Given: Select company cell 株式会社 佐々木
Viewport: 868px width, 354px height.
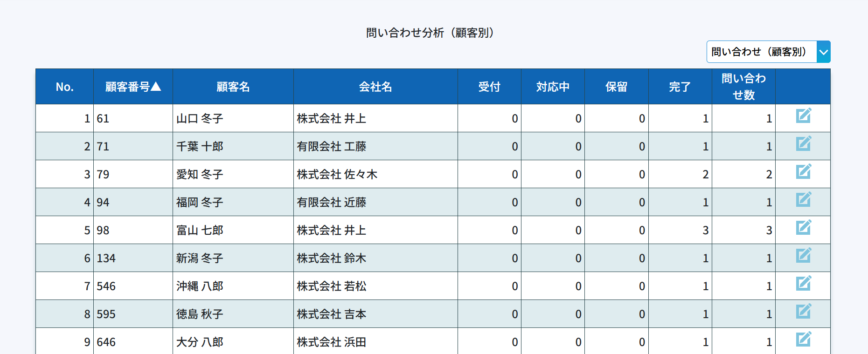Looking at the screenshot, I should point(337,174).
